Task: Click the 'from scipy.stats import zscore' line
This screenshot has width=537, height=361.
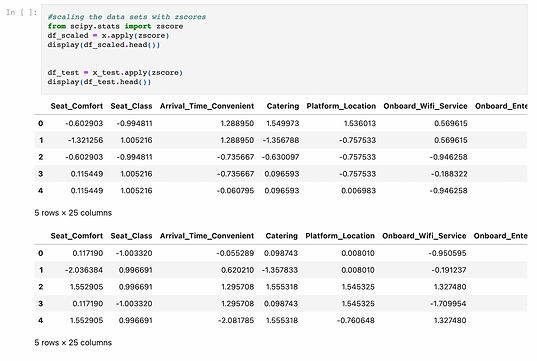Action: [x=115, y=26]
